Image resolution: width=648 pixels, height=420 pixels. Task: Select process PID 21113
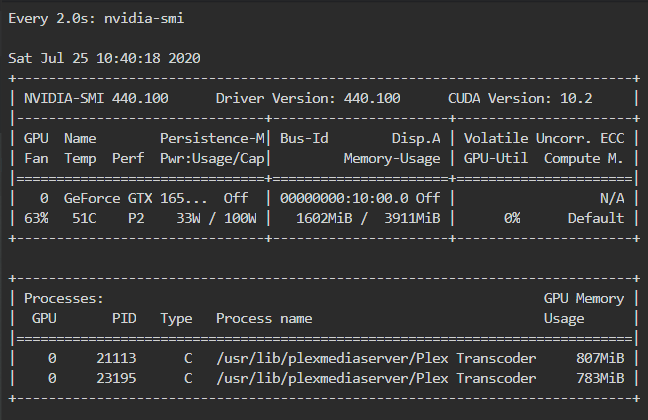(116, 358)
